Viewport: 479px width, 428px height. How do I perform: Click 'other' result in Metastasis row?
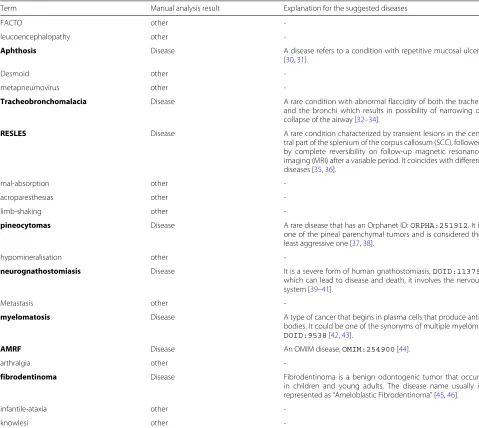tap(159, 303)
